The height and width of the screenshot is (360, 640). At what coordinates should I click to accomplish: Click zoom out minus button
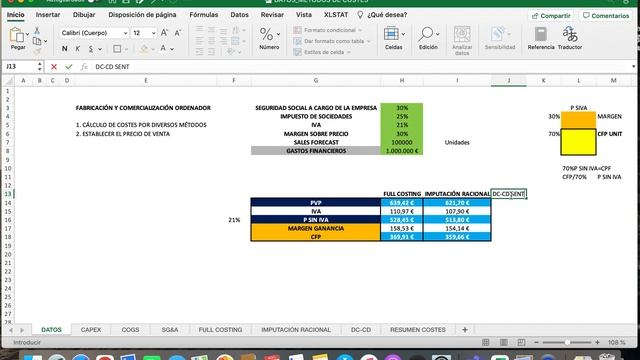coord(536,342)
